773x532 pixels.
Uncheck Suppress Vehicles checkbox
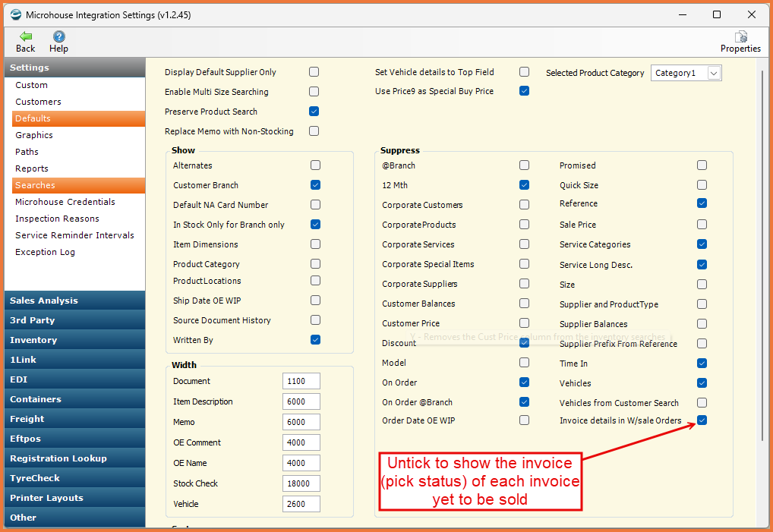[702, 382]
